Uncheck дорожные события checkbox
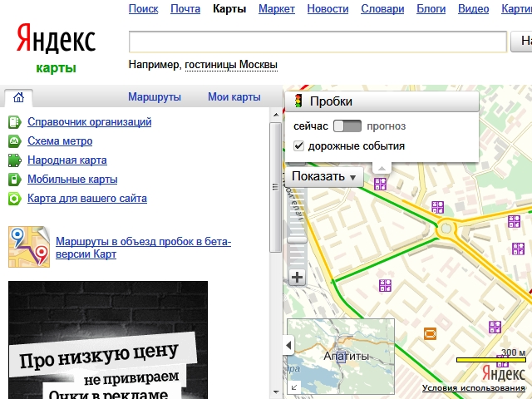Image resolution: width=532 pixels, height=399 pixels. (298, 146)
